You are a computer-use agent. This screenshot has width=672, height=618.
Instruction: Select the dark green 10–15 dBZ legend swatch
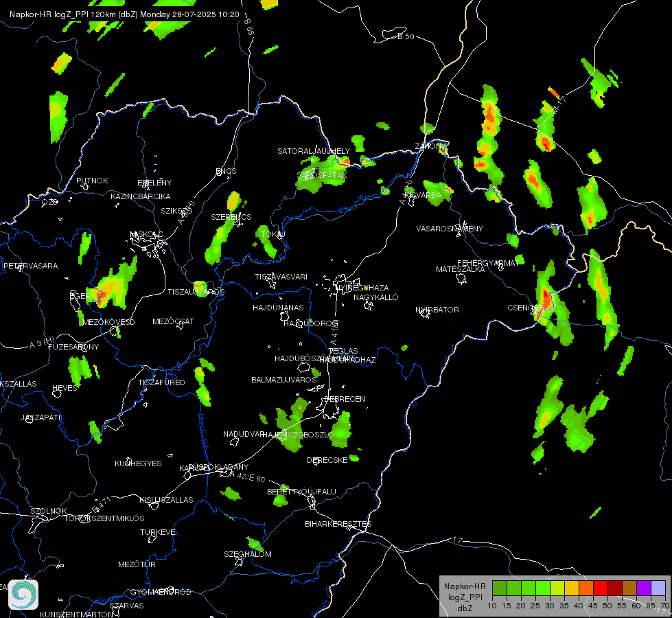pos(499,588)
